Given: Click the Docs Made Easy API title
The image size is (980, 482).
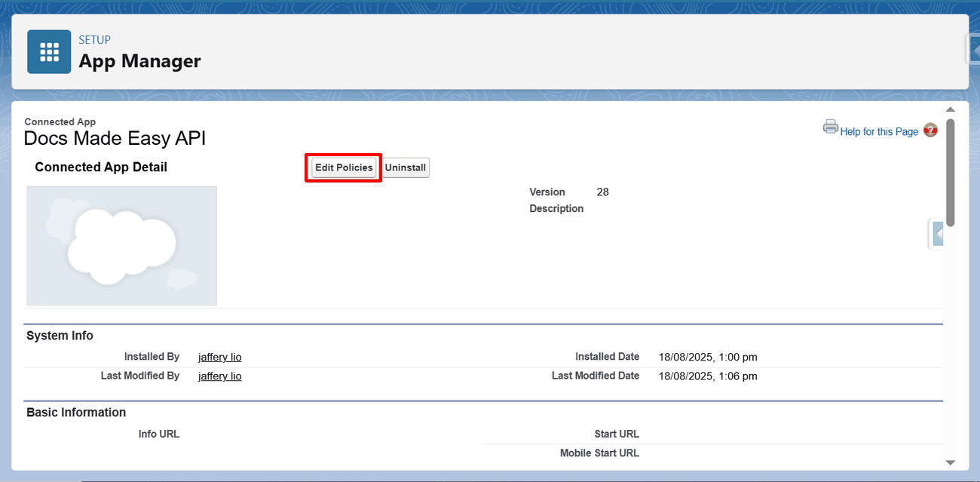Looking at the screenshot, I should point(115,139).
